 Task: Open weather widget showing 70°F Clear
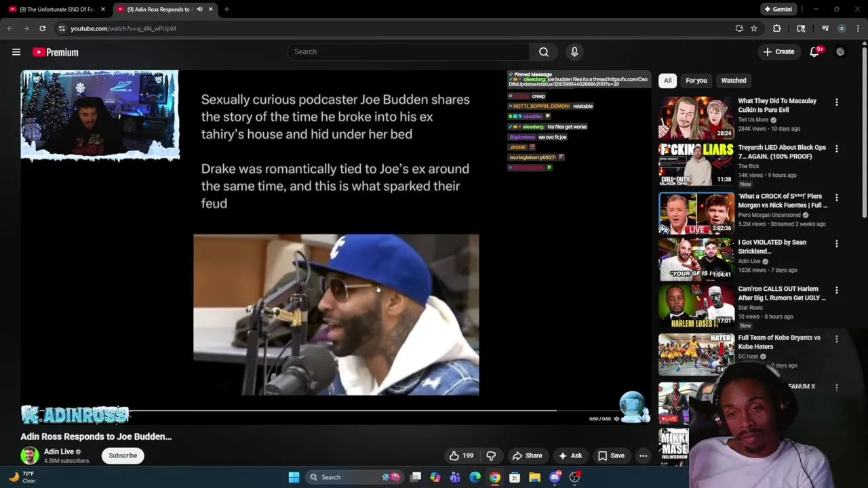(x=23, y=477)
